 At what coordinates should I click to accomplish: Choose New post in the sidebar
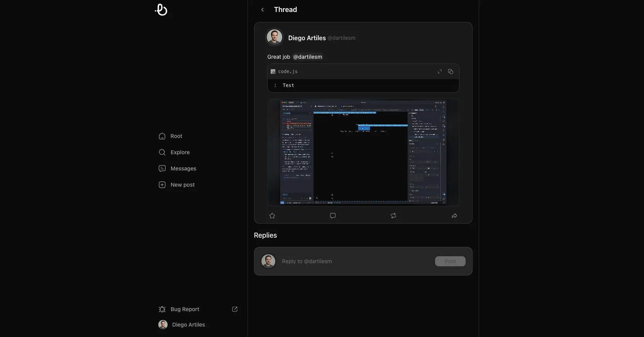183,185
